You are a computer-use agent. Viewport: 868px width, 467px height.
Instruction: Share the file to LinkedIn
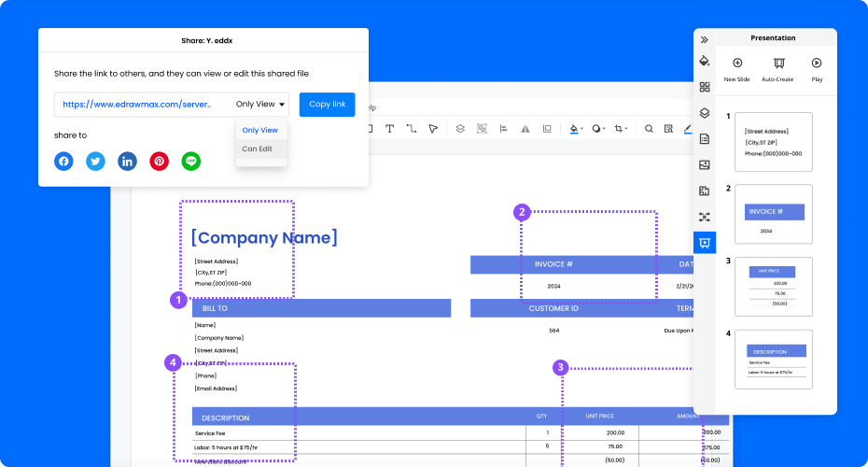tap(127, 162)
